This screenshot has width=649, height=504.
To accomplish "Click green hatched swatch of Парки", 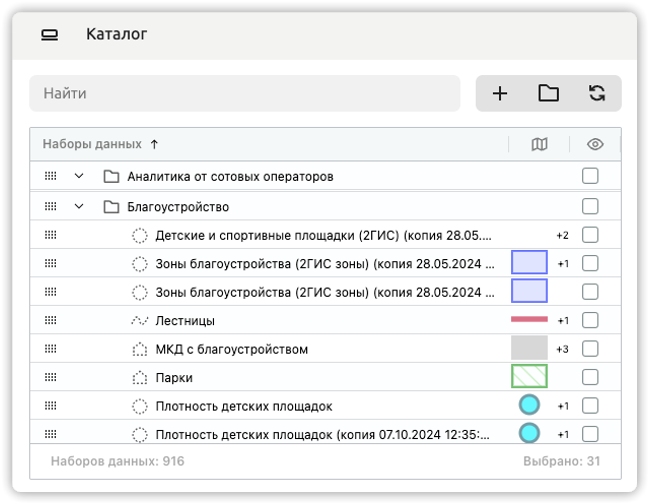I will (529, 376).
